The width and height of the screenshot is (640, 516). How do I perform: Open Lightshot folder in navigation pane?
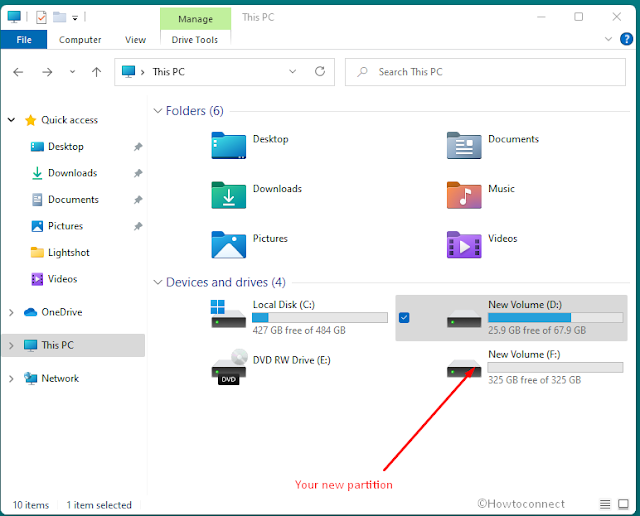[69, 252]
